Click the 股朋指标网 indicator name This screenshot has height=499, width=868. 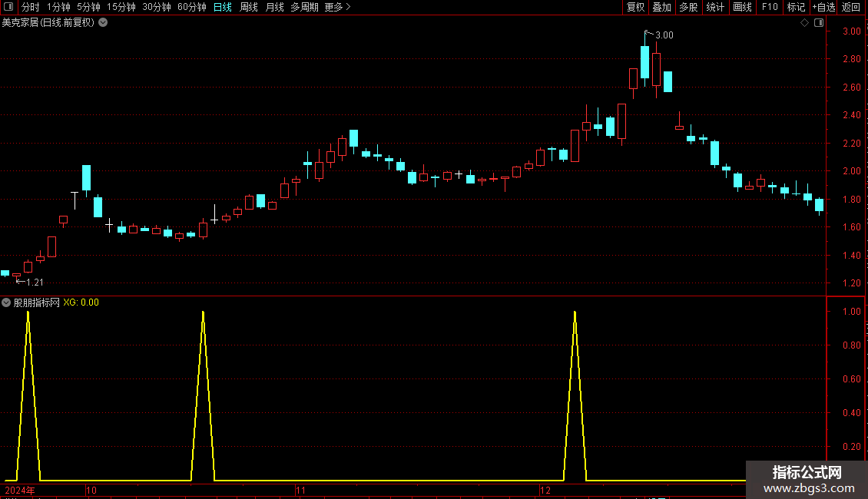coord(37,302)
